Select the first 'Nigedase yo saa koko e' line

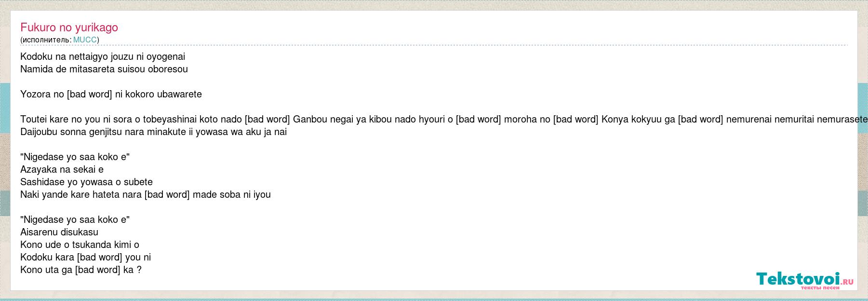coord(75,157)
